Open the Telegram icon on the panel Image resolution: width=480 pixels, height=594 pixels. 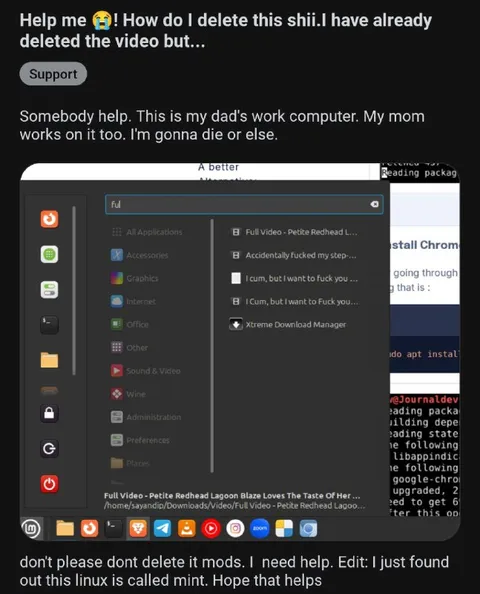[x=163, y=528]
